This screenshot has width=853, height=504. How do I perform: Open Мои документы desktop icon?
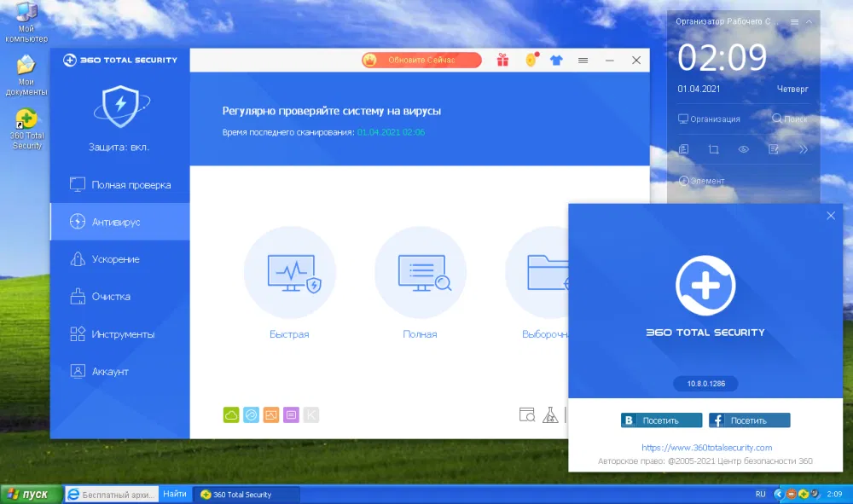coord(26,76)
